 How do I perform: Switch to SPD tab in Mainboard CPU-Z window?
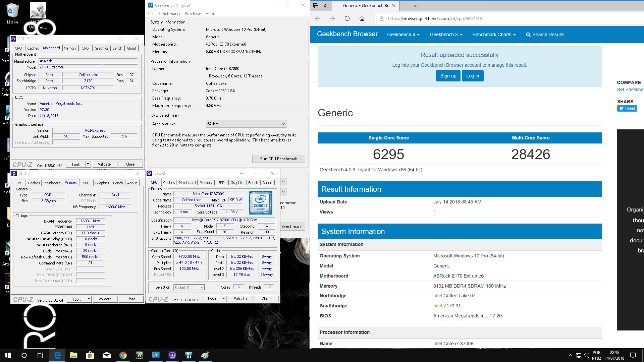click(x=86, y=48)
